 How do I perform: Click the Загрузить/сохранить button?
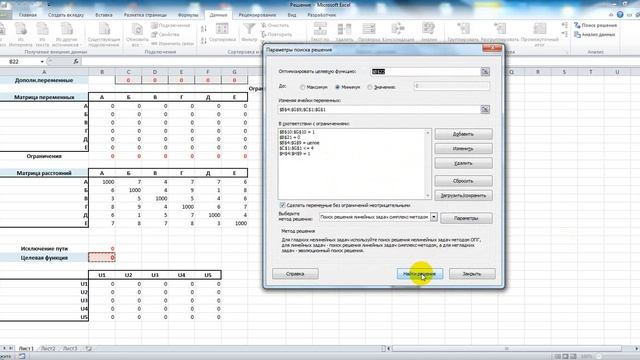[463, 196]
